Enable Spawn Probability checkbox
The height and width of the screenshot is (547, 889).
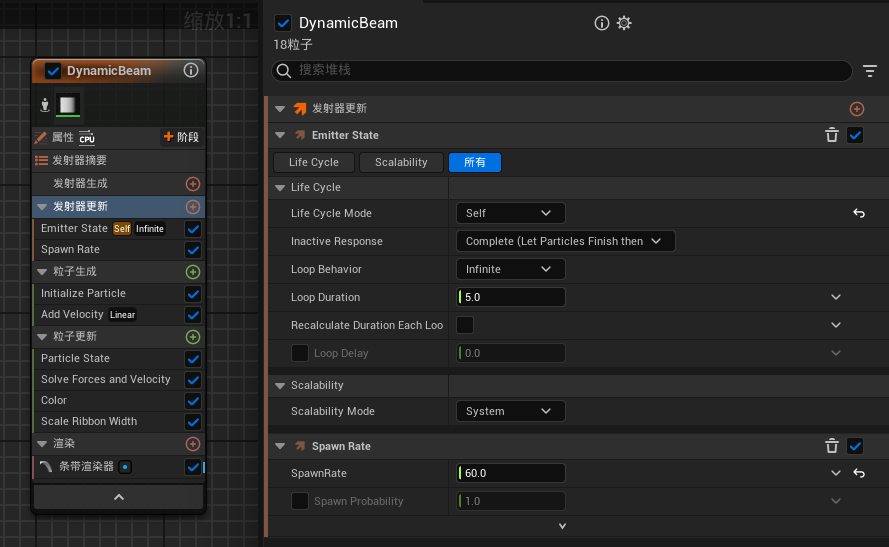click(299, 501)
